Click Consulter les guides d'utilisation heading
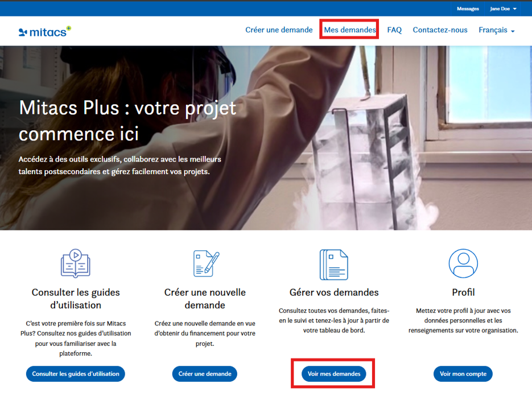This screenshot has height=396, width=532. 75,299
